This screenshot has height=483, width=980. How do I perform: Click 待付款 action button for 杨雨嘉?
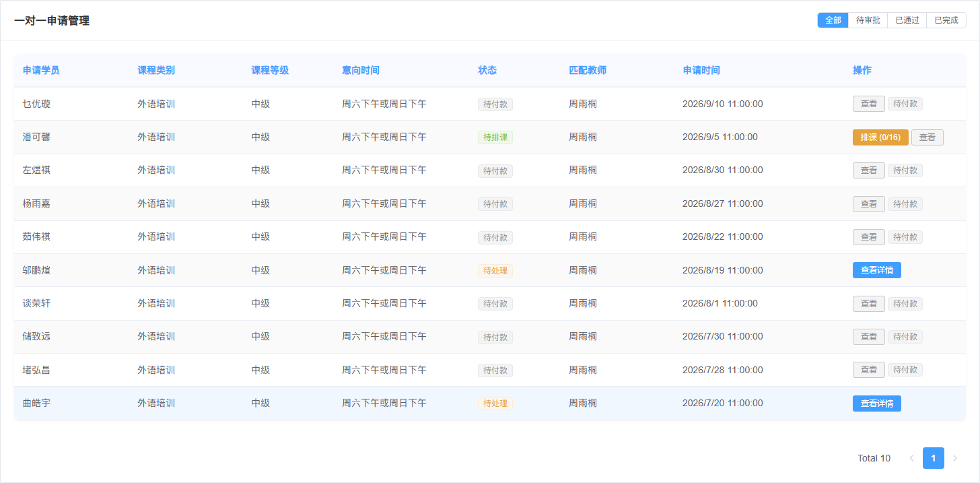pyautogui.click(x=905, y=203)
